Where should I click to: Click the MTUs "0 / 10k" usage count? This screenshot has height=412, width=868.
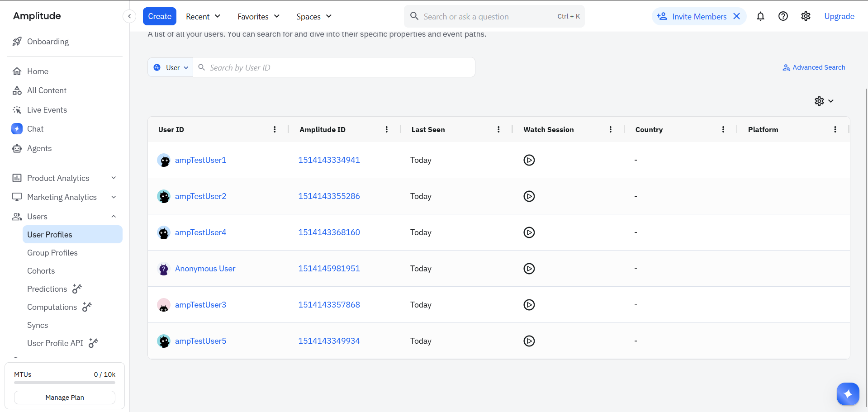[104, 374]
